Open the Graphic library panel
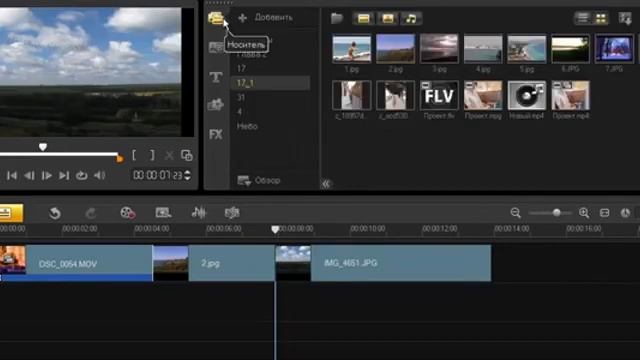The width and height of the screenshot is (640, 360). click(x=216, y=104)
